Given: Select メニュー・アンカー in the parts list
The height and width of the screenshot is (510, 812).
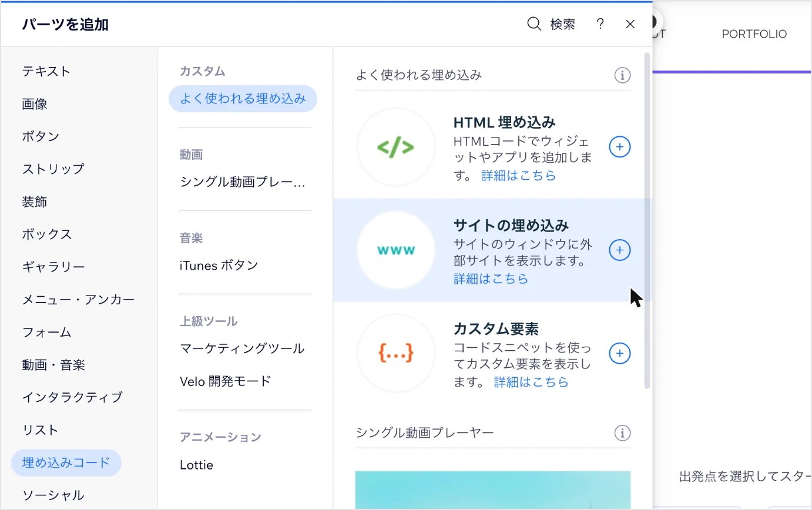Looking at the screenshot, I should (79, 299).
